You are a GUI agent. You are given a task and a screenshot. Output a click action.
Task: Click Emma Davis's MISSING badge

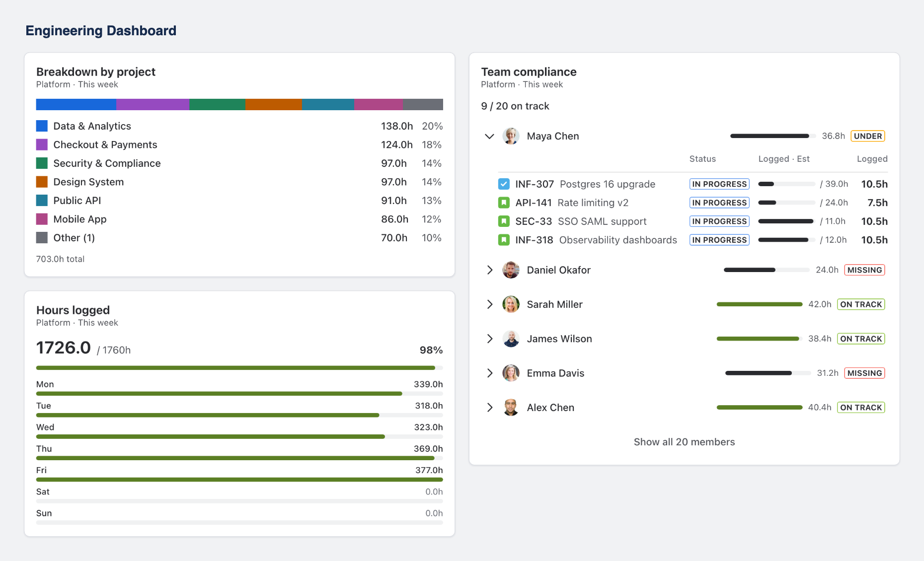tap(864, 373)
